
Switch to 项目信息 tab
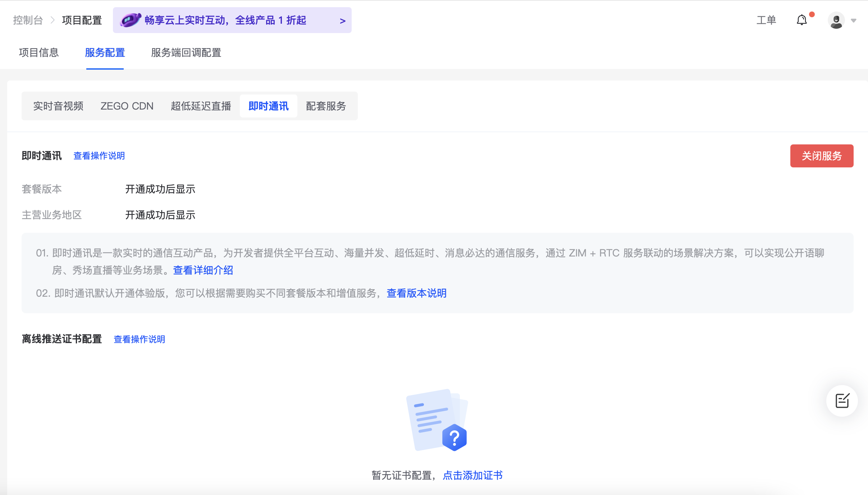click(x=39, y=53)
